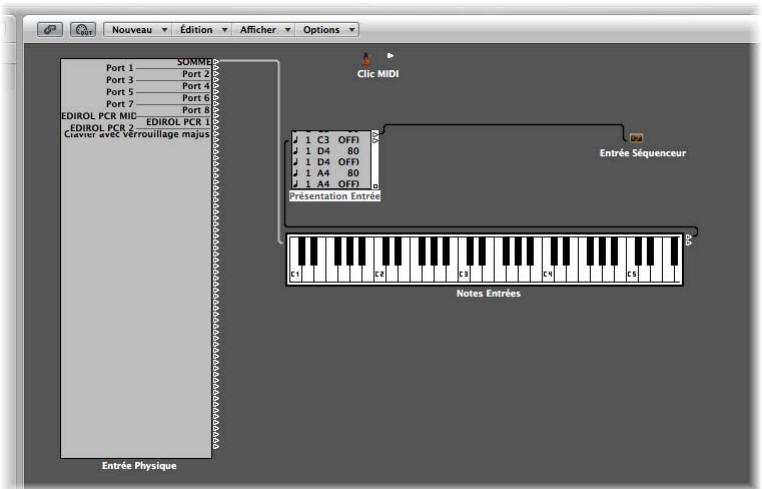The height and width of the screenshot is (489, 762).
Task: Select the Clic MIDI metronome icon
Action: [366, 59]
